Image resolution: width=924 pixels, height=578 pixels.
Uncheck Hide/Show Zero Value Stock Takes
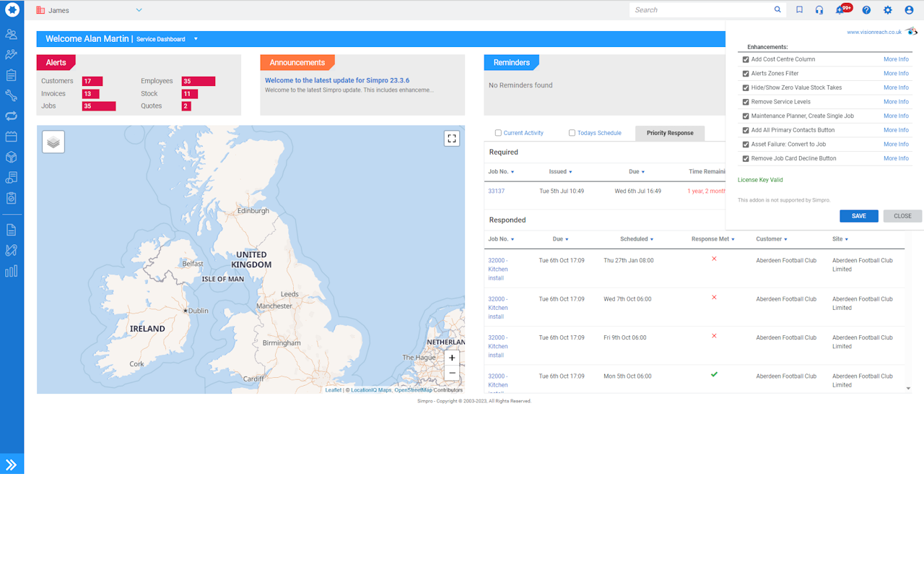click(746, 87)
